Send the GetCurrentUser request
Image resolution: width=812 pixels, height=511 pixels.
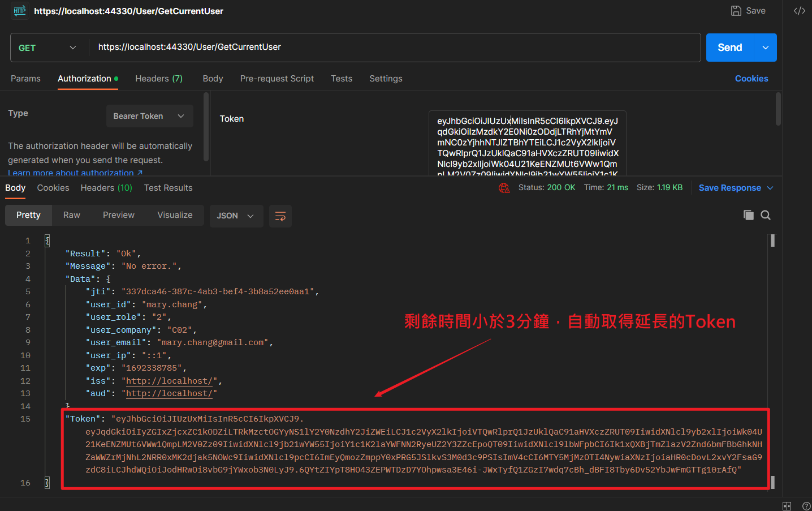[x=729, y=48]
